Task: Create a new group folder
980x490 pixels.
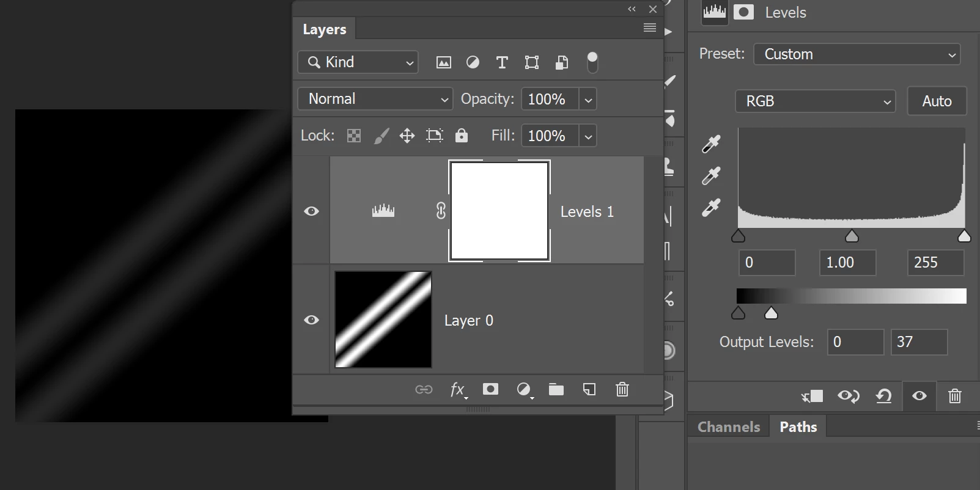Action: pos(556,389)
